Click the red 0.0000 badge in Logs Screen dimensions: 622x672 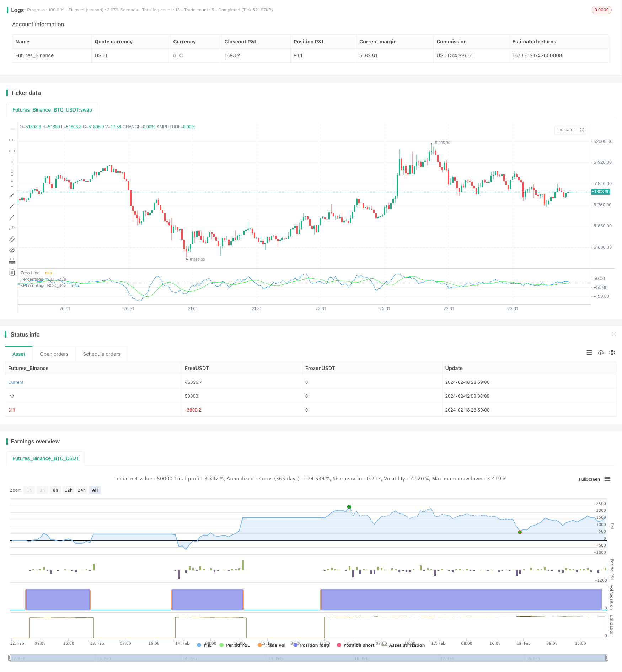(x=601, y=10)
